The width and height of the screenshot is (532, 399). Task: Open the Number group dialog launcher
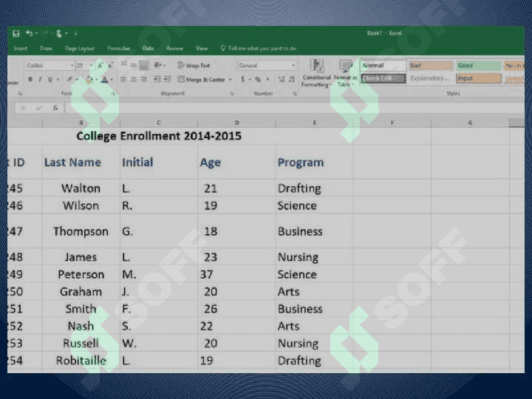coord(295,93)
